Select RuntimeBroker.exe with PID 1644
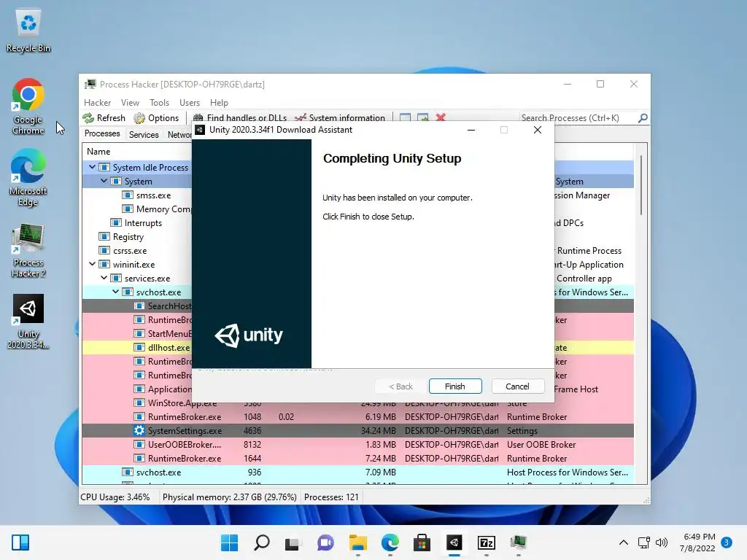Image resolution: width=747 pixels, height=560 pixels. click(x=357, y=458)
